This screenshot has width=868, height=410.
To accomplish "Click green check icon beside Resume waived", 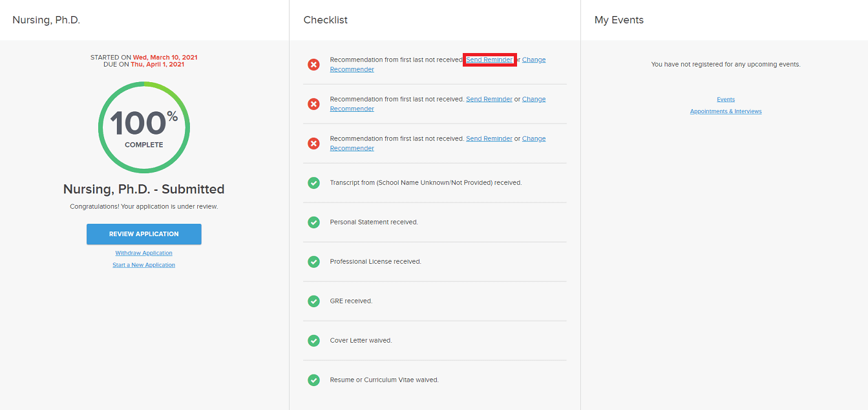I will click(x=313, y=380).
